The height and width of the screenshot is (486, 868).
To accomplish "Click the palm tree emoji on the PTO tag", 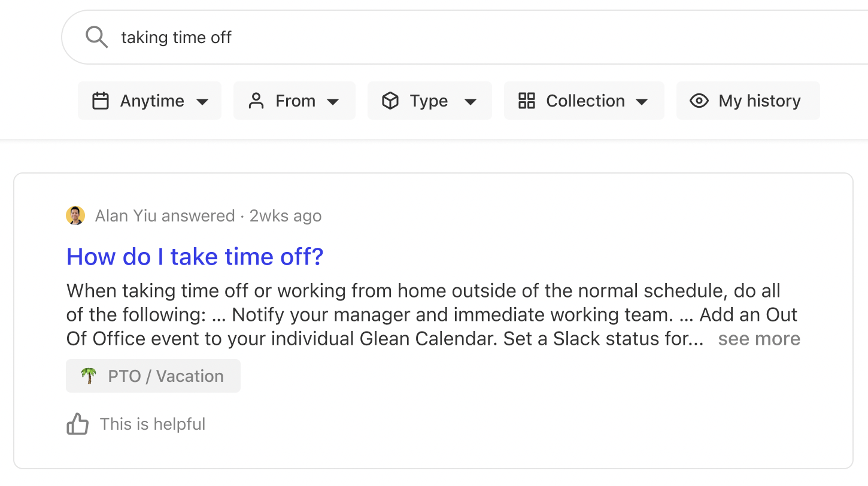I will tap(87, 376).
